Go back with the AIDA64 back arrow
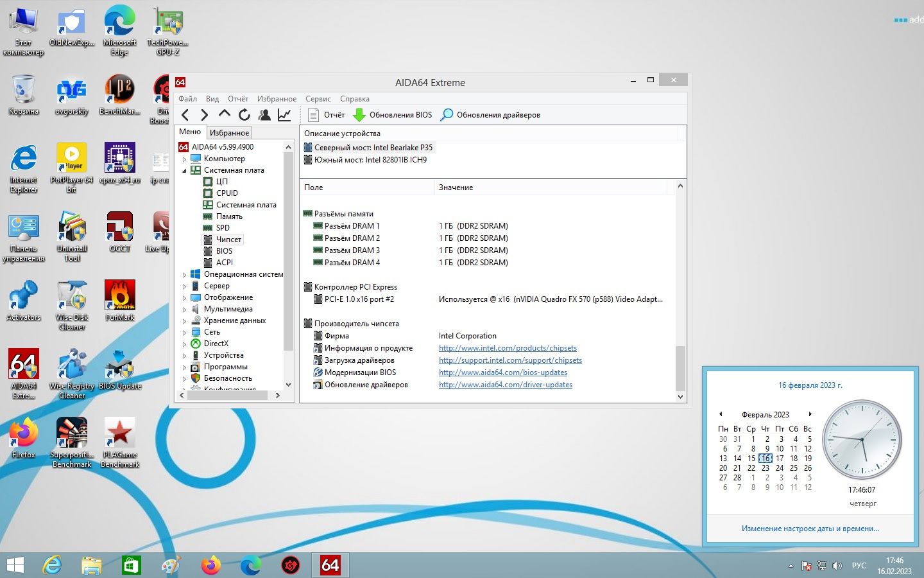This screenshot has width=924, height=578. click(185, 115)
